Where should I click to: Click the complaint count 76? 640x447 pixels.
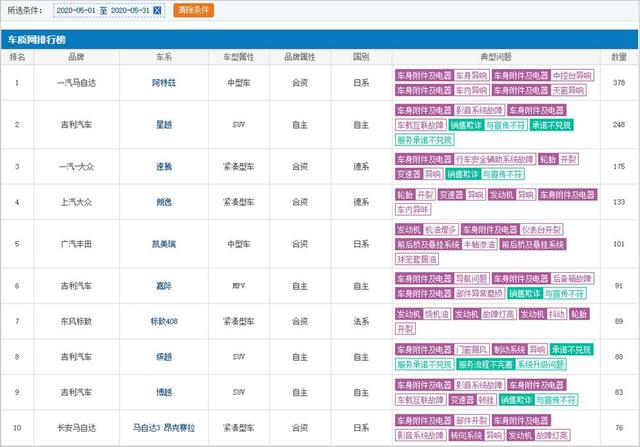[619, 428]
